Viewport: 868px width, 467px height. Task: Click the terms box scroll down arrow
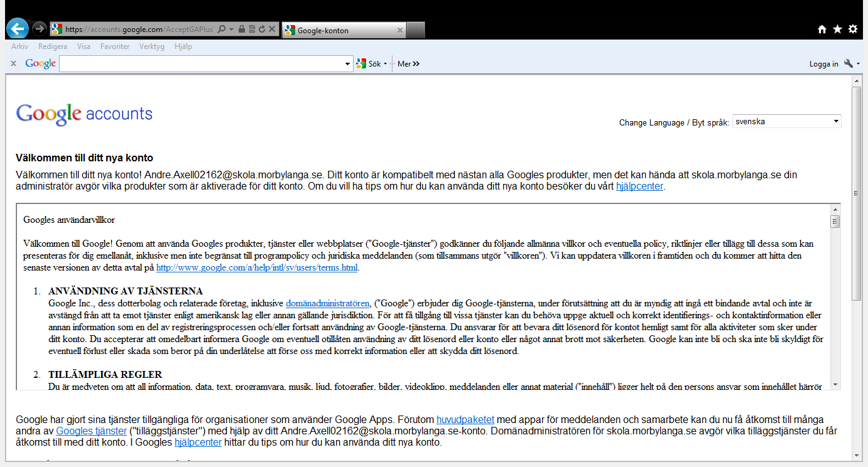pyautogui.click(x=835, y=384)
